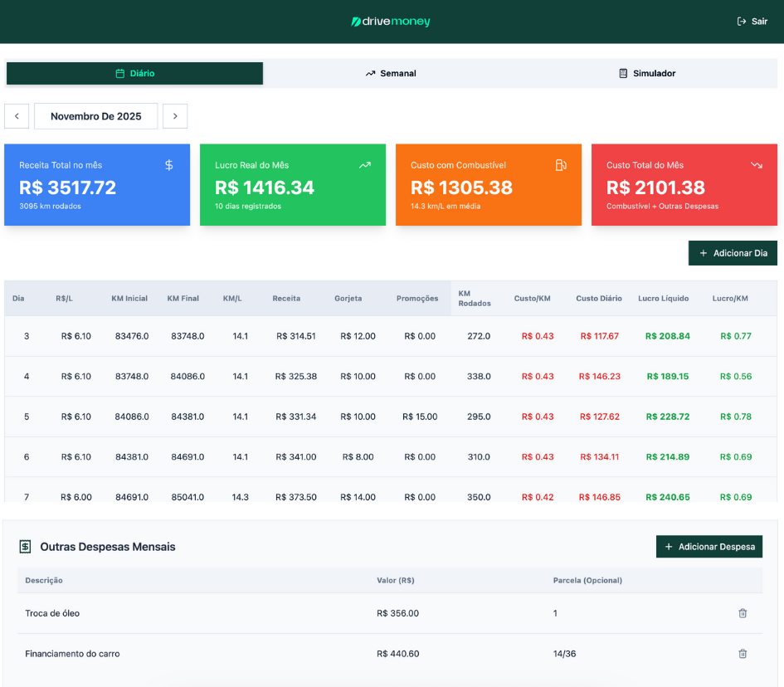Switch to the Semanal tab
Image resolution: width=784 pixels, height=687 pixels.
pos(391,74)
